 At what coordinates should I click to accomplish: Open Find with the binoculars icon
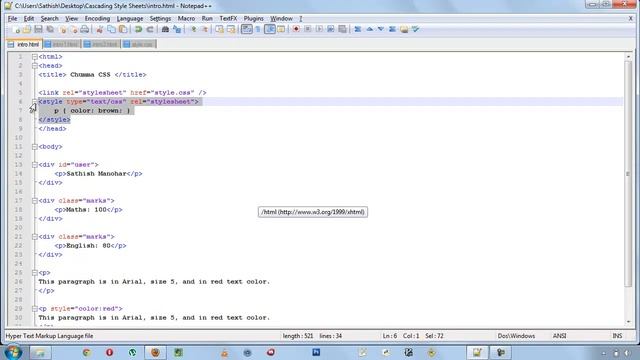point(165,29)
